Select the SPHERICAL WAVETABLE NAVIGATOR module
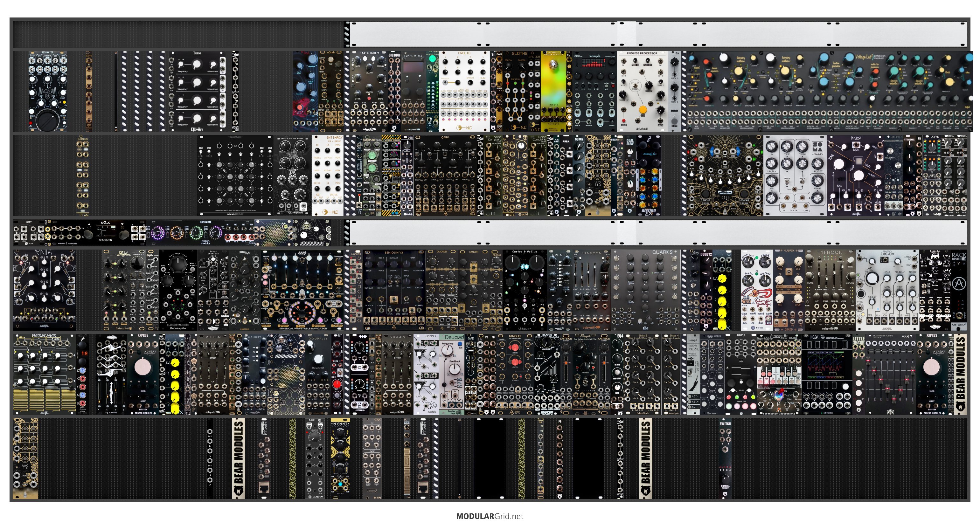This screenshot has height=523, width=980. [302, 290]
